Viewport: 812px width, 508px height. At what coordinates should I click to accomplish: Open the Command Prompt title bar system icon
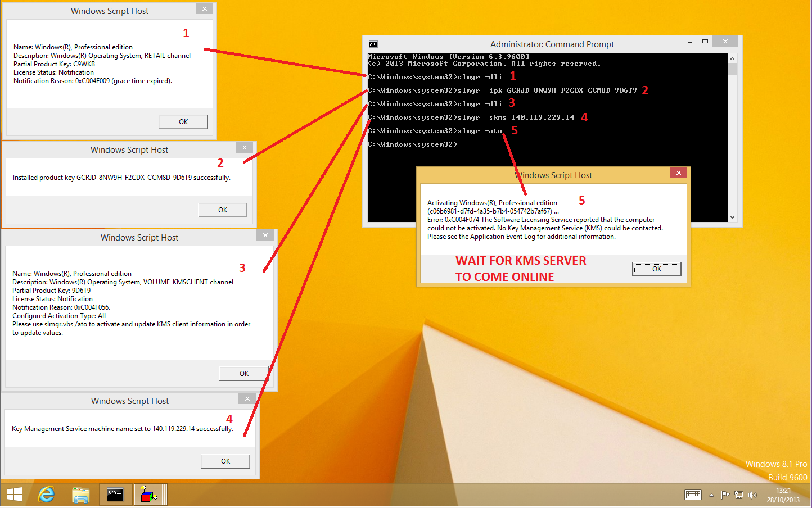[373, 44]
